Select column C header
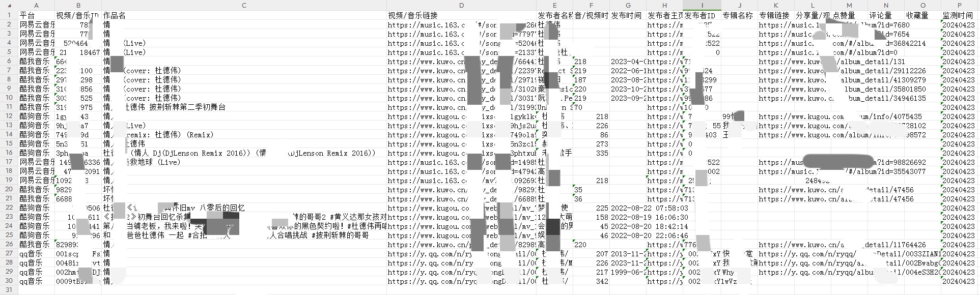Screen dimensions: 980x295 pos(244,6)
